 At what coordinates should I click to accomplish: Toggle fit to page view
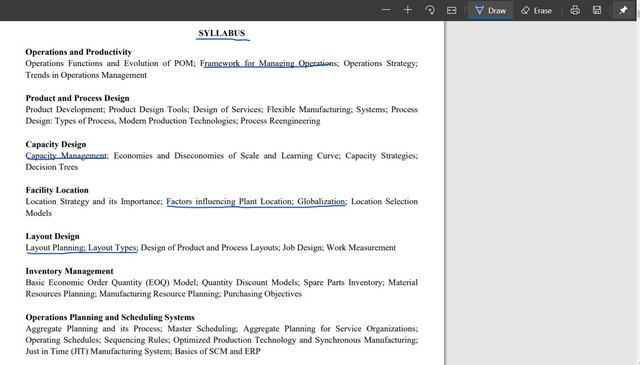click(x=451, y=10)
